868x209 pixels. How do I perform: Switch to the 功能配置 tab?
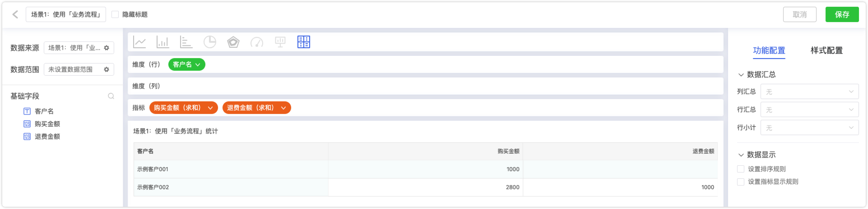tap(769, 50)
